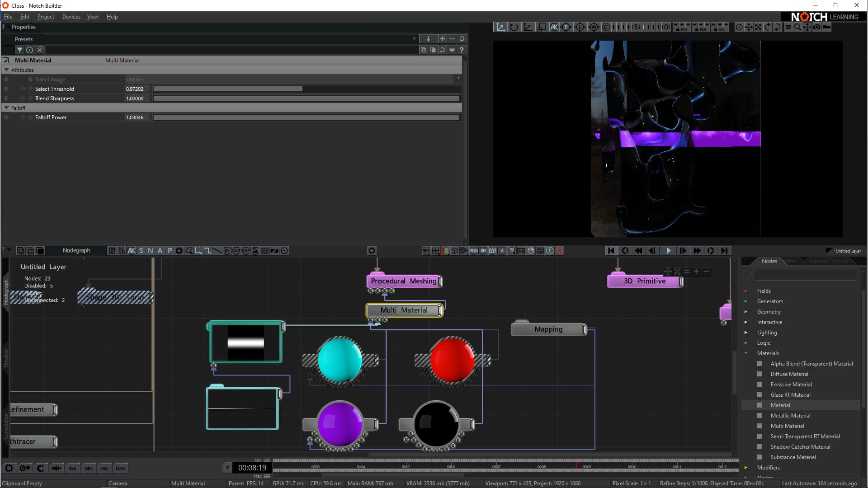
Task: Open the Devices menu
Action: 71,17
